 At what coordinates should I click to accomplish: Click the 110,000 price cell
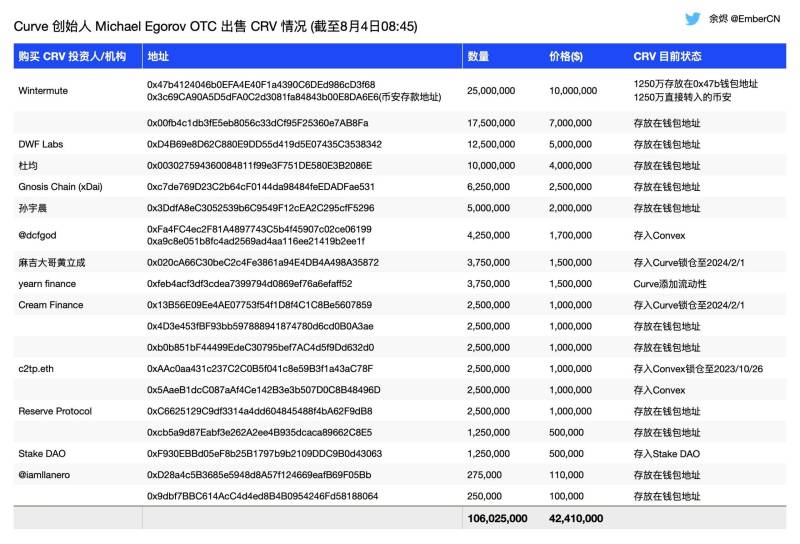[566, 475]
